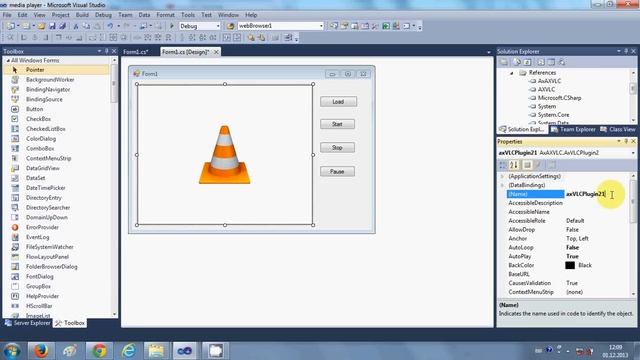The width and height of the screenshot is (640, 360).
Task: Click the Load button on Form1
Action: [x=338, y=102]
